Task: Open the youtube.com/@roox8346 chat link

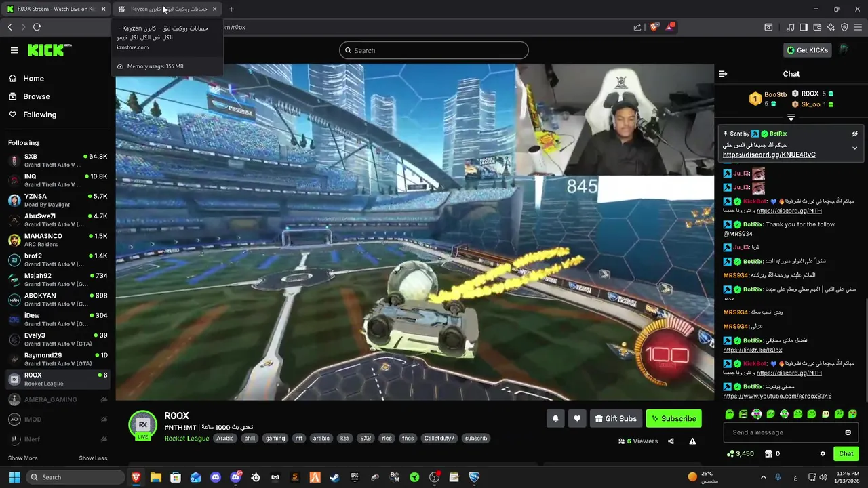Action: [777, 396]
